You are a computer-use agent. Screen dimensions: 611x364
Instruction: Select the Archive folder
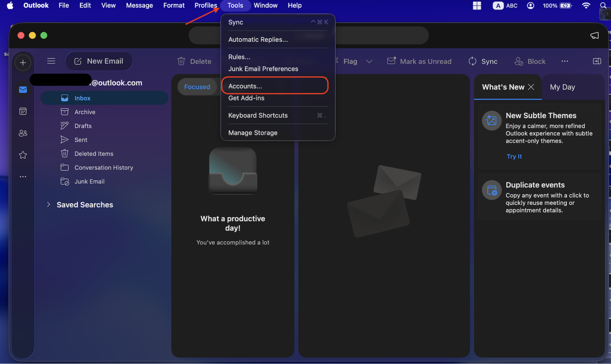point(104,112)
